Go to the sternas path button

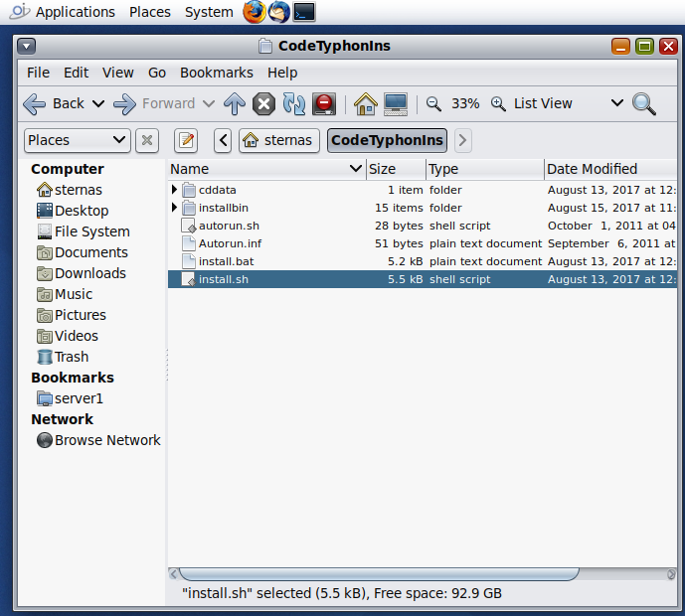(x=279, y=140)
